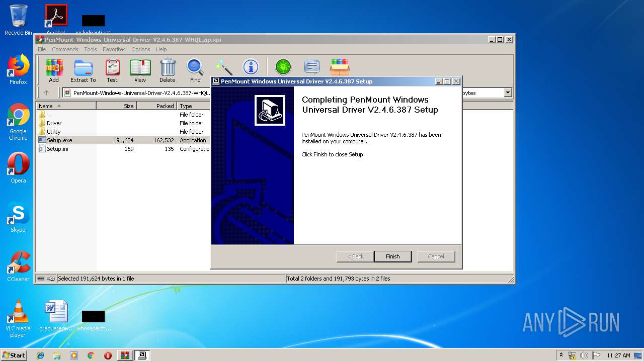The height and width of the screenshot is (362, 644).
Task: Open VLC media player desktop shortcut
Action: (18, 319)
